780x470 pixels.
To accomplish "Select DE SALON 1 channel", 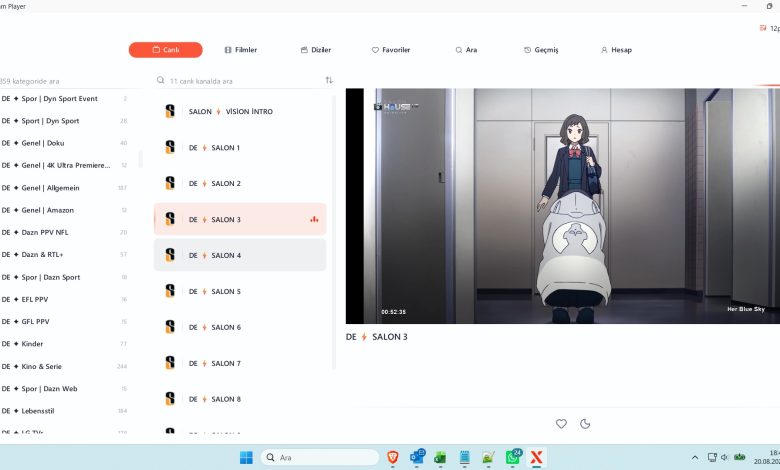I will [240, 148].
